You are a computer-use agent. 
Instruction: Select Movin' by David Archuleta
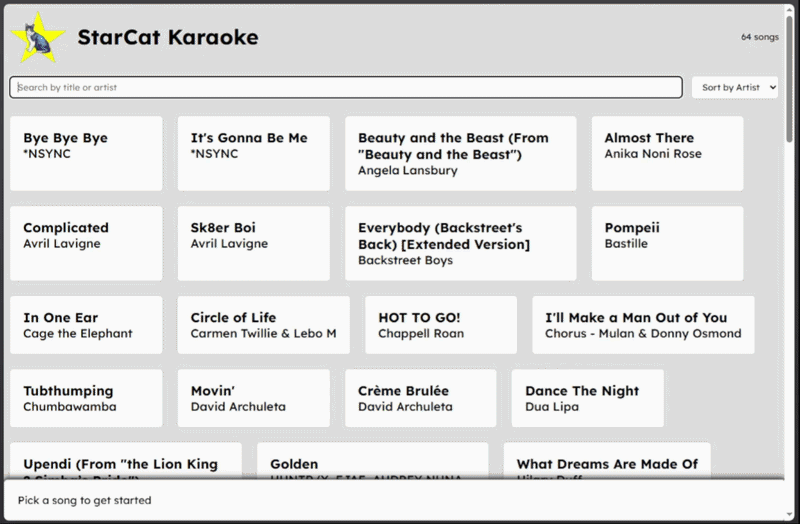(254, 398)
